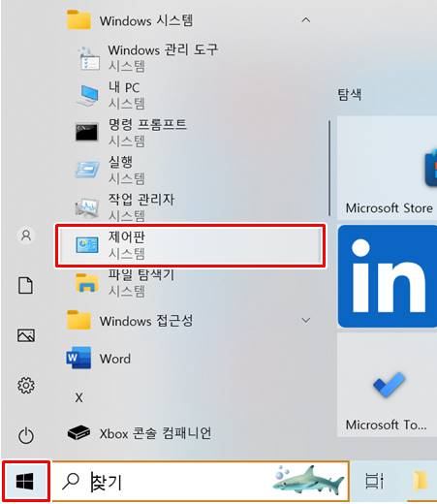437x504 pixels.
Task: Launch 명령 프롬프트 icon
Action: (86, 133)
